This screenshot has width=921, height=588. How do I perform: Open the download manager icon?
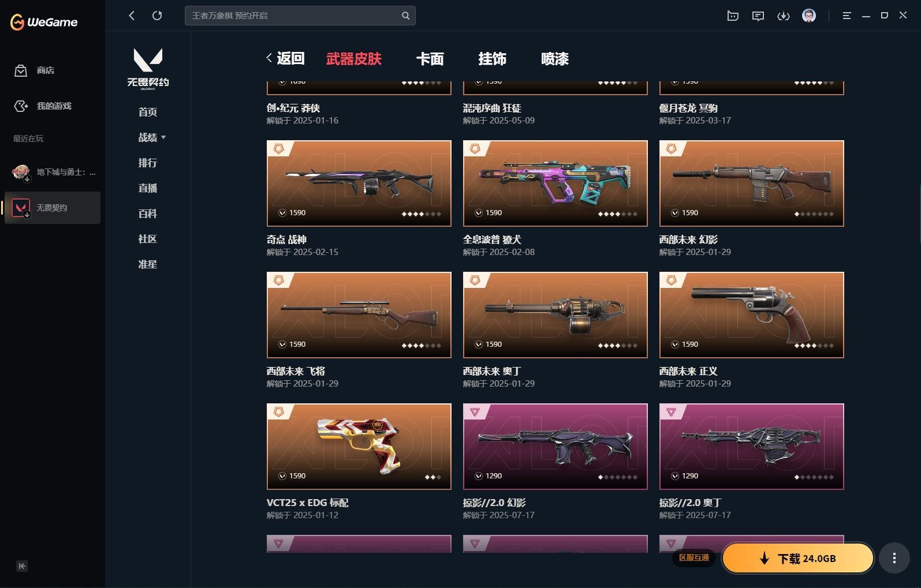coord(784,16)
